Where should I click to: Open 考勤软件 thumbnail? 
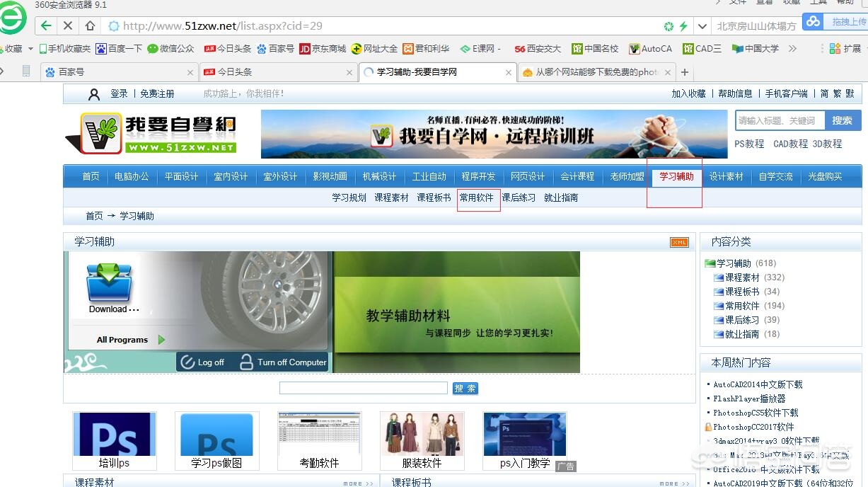point(320,441)
